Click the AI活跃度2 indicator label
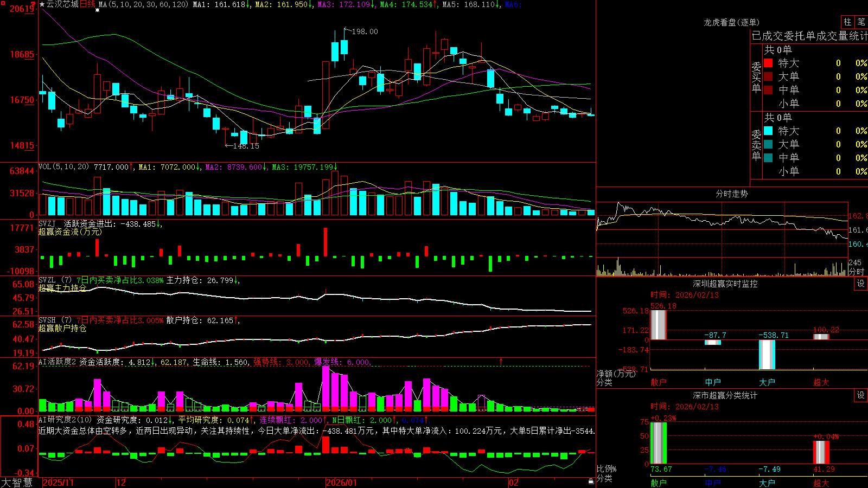The height and width of the screenshot is (488, 868). [x=58, y=362]
